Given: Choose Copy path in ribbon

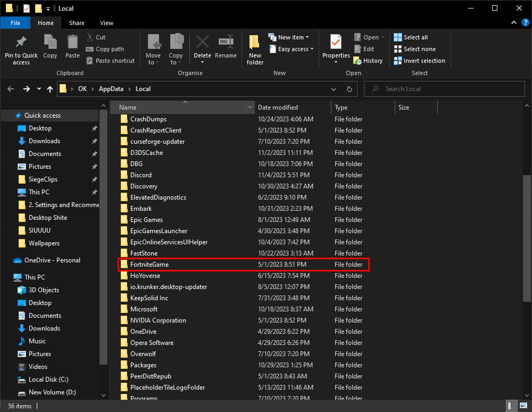Looking at the screenshot, I should click(105, 49).
